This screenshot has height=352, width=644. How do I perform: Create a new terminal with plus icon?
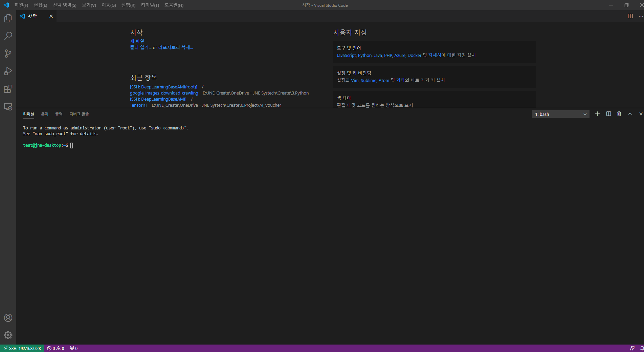click(597, 114)
